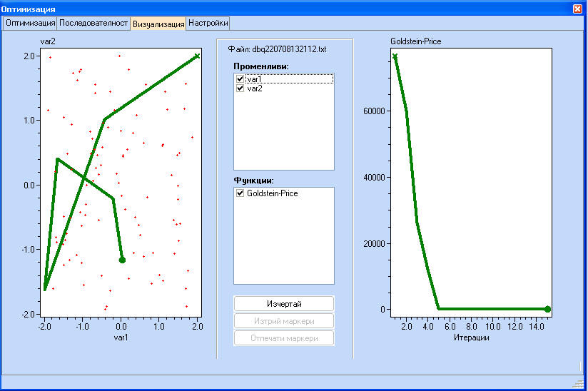Screen dimensions: 588x391
Task: Go to the Настройки tab
Action: pos(208,23)
